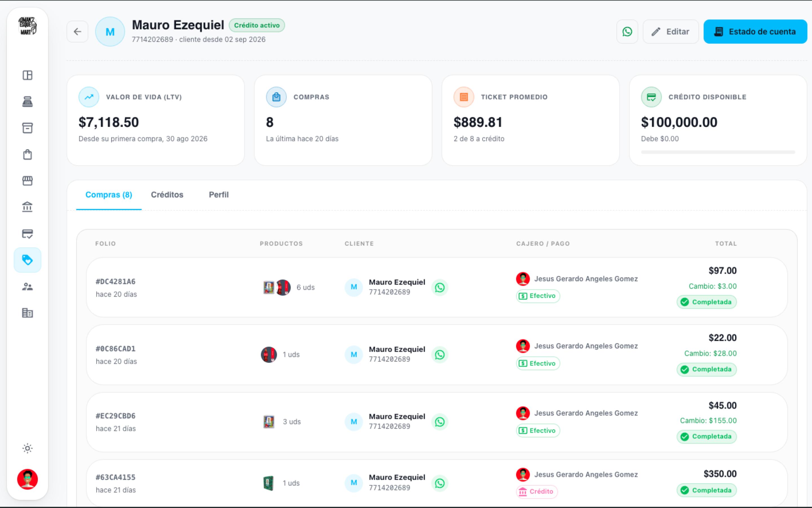Click the pink Crédito payment badge

pos(537,492)
